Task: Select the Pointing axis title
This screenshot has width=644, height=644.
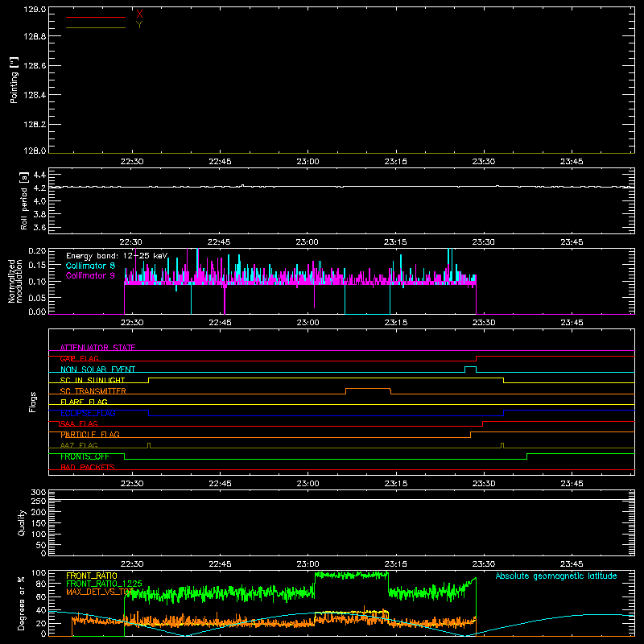Action: pos(14,80)
